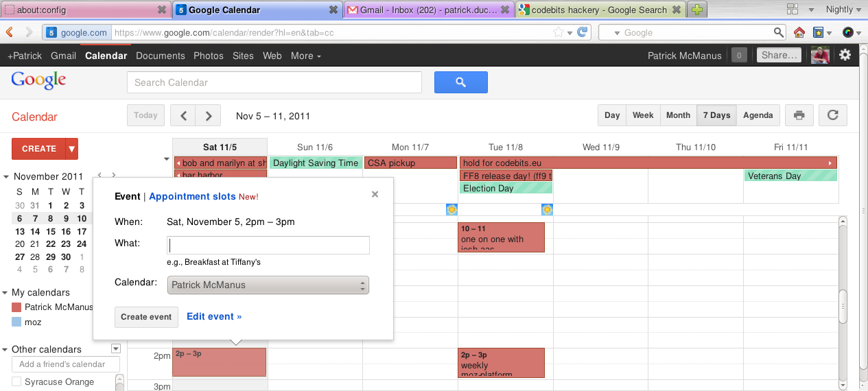Open search engine dropdown in browser search
Viewport: 868px width, 391px height.
point(617,32)
